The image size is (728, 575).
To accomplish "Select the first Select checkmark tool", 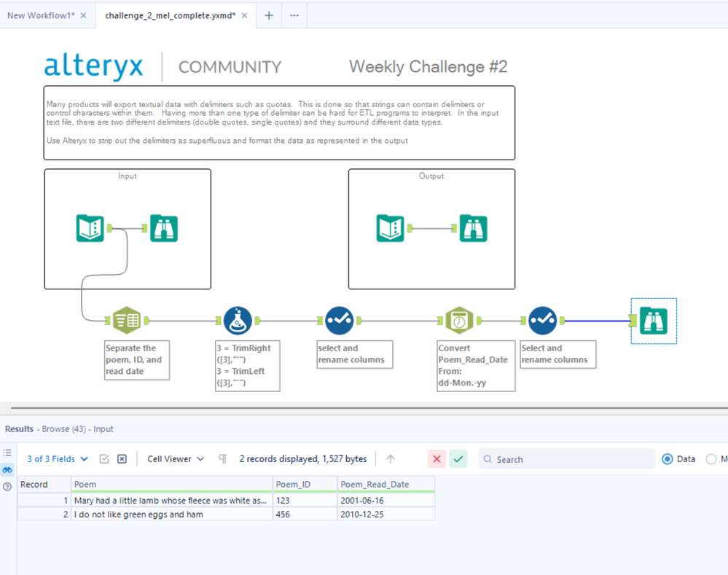I will tap(340, 321).
